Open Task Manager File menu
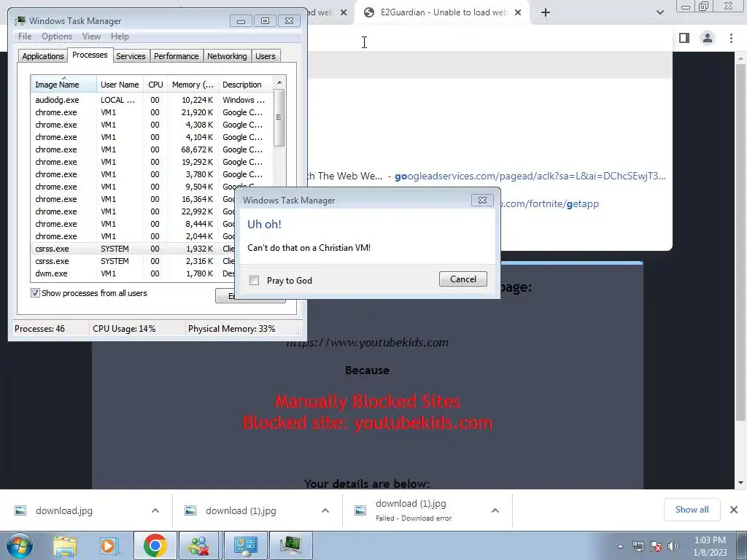The image size is (747, 560). (x=25, y=36)
